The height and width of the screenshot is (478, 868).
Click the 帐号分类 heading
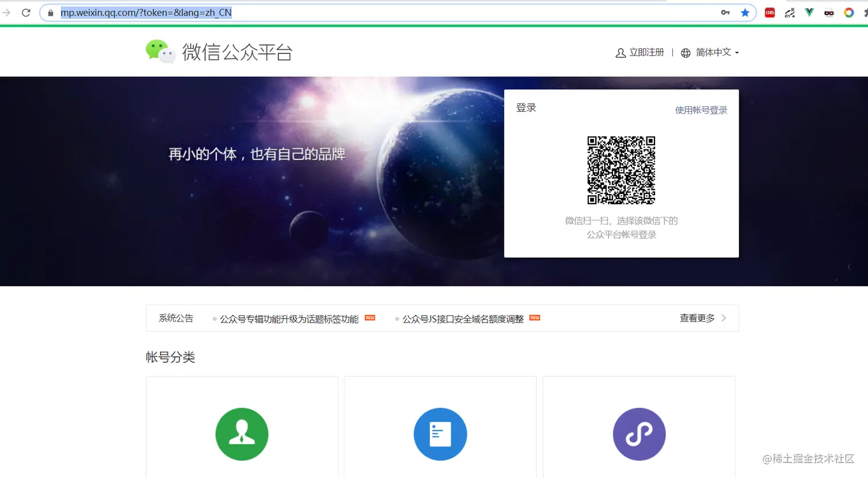(170, 357)
